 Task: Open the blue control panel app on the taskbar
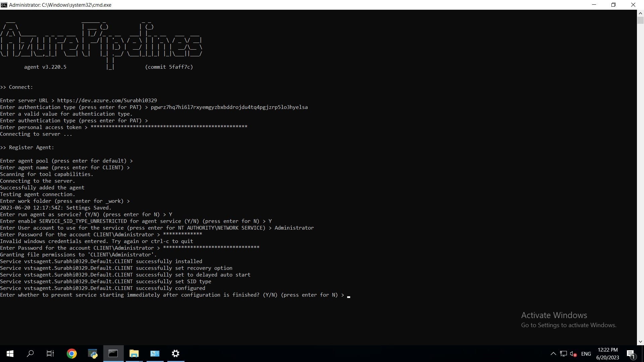pos(155,354)
